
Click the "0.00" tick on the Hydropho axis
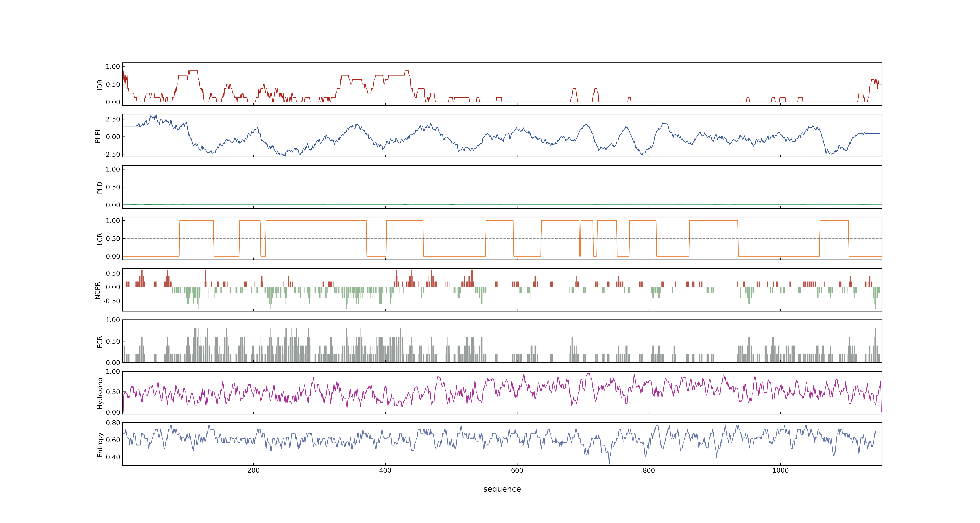coord(113,412)
